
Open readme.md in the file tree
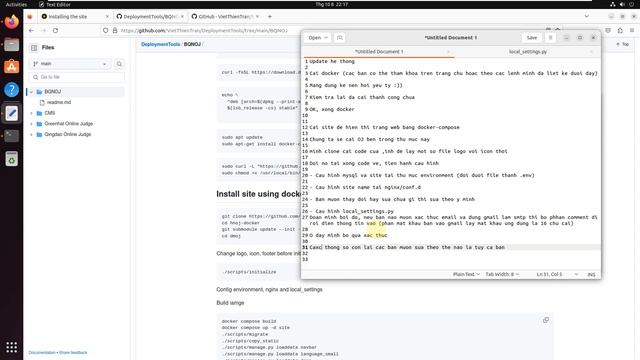click(x=59, y=102)
